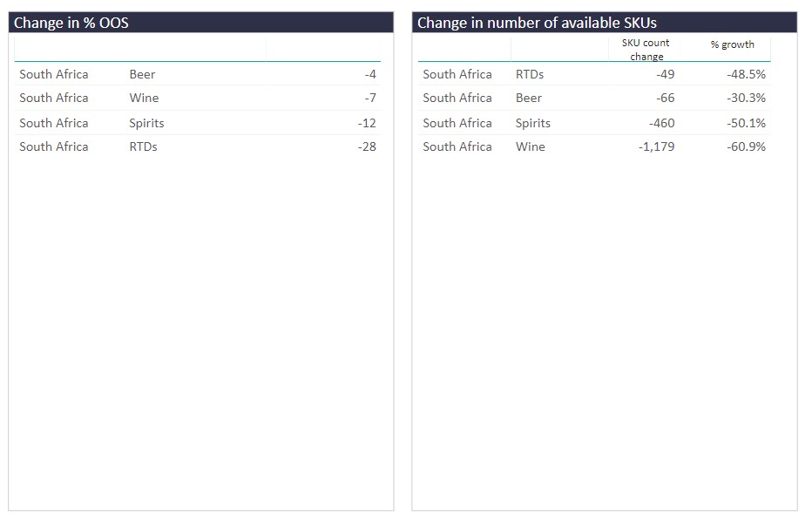Click the 'Change in number of available SKUs' title
The height and width of the screenshot is (524, 812).
(537, 23)
